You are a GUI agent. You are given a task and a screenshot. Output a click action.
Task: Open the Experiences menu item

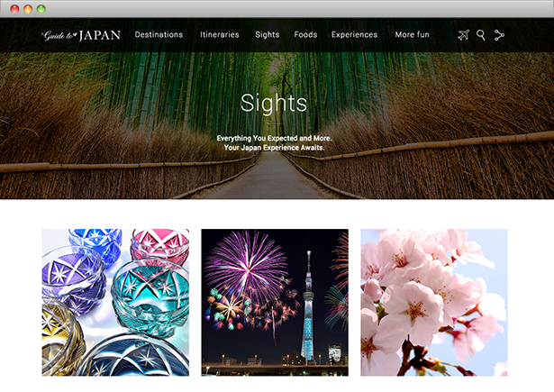coord(354,34)
